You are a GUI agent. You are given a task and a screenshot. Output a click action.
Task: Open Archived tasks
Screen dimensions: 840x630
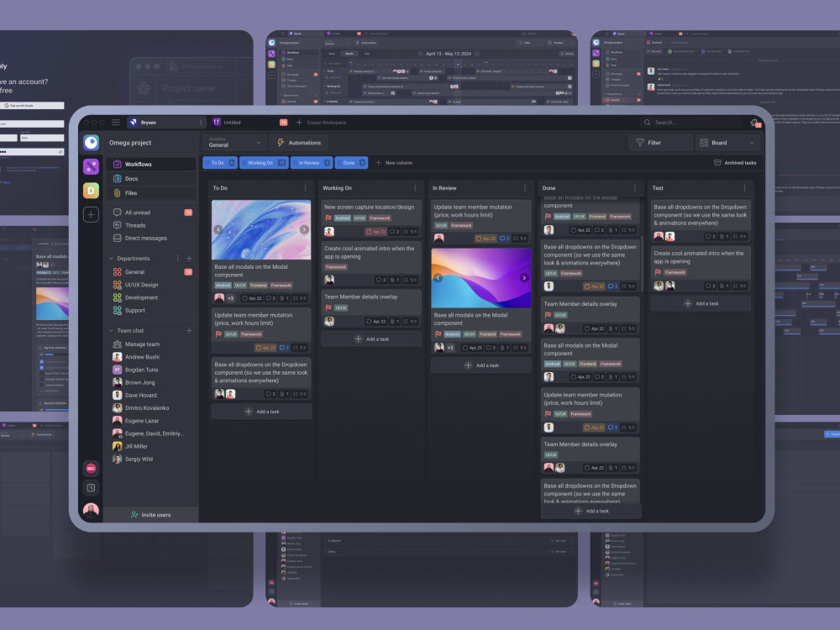735,163
